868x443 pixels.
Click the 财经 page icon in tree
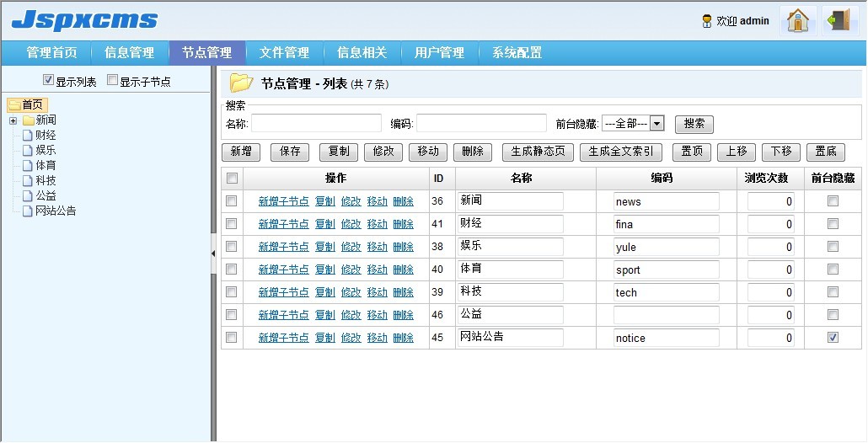(x=28, y=136)
